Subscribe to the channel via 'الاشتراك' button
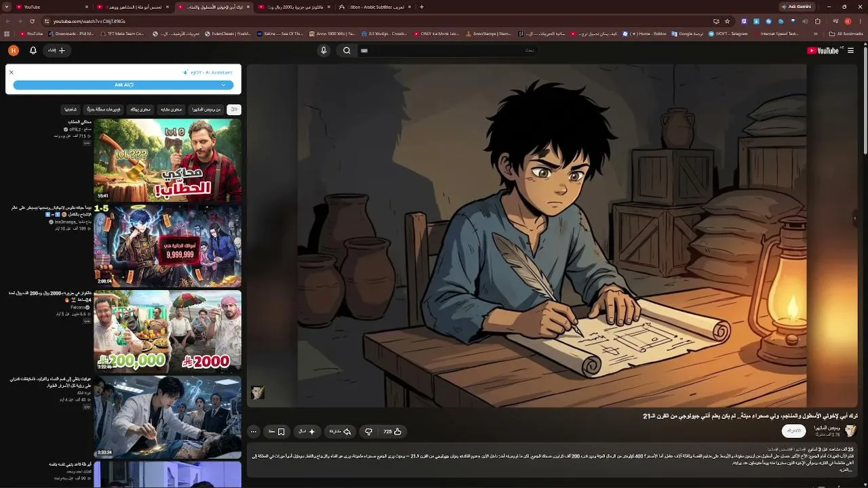Screen dimensions: 868x488 pos(794,431)
